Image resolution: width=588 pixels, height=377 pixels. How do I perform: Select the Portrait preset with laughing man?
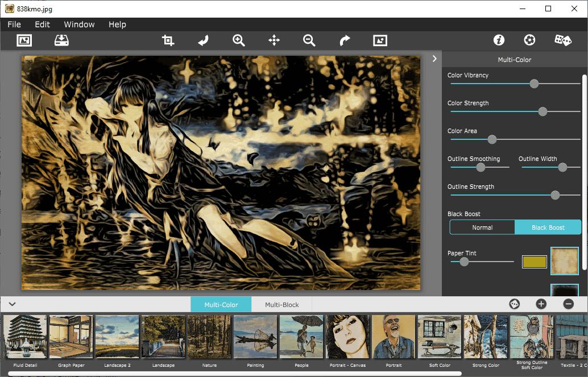(394, 337)
